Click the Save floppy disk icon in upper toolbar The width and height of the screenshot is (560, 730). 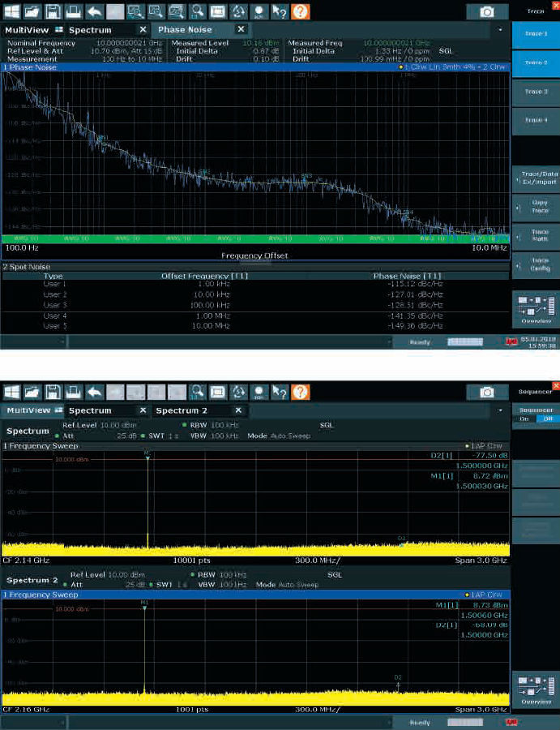tap(53, 11)
